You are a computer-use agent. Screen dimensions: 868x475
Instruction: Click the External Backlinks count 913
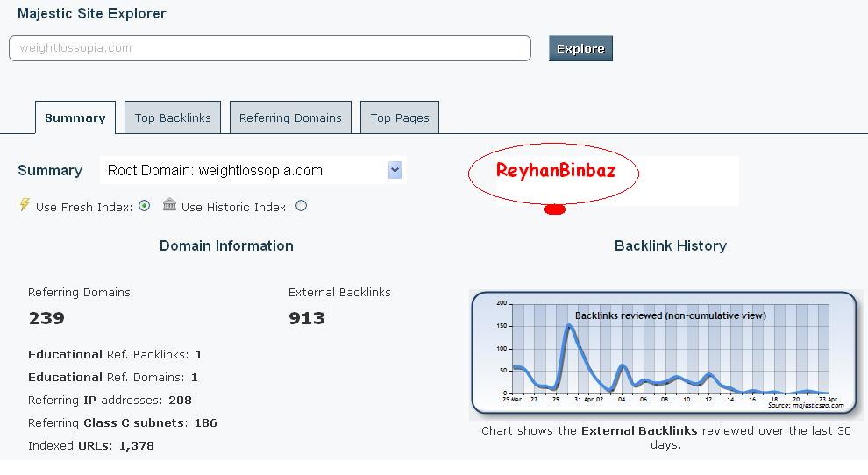pos(307,318)
